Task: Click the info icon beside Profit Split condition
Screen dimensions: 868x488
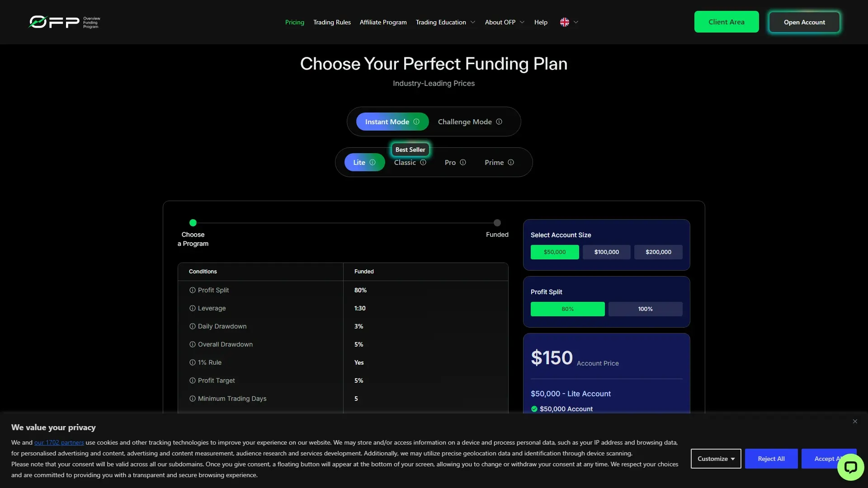Action: click(192, 290)
